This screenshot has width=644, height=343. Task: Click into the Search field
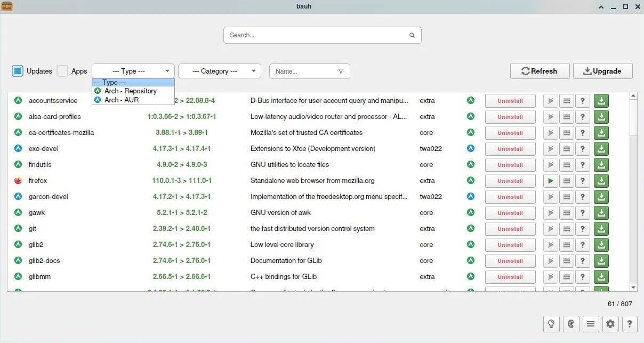(317, 35)
